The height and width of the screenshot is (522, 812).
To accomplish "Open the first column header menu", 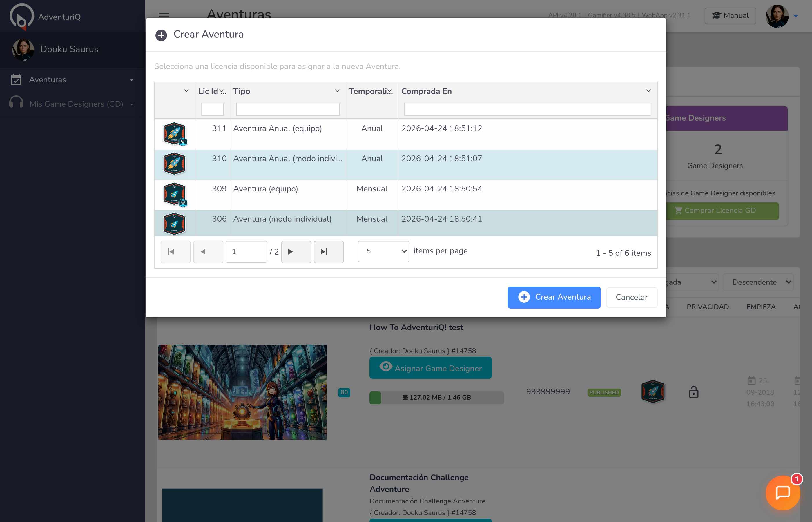I will pos(186,91).
